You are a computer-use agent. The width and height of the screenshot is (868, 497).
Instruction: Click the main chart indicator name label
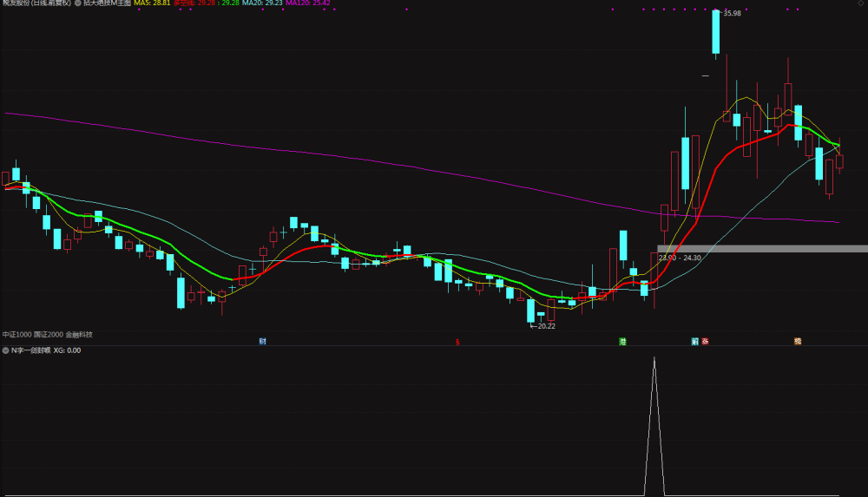click(108, 3)
